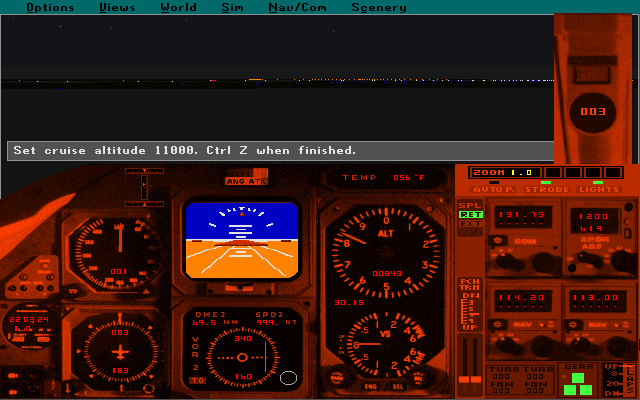
Task: Click the altimeter ALT gauge
Action: click(386, 254)
